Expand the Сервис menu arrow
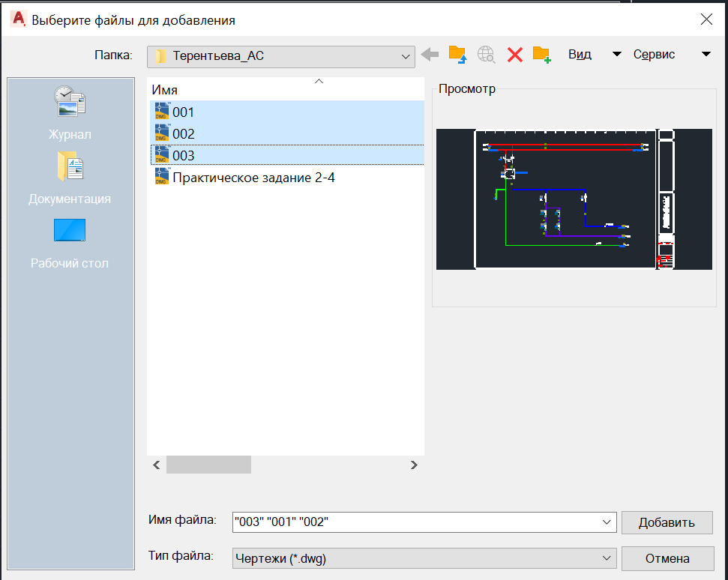 [x=706, y=54]
